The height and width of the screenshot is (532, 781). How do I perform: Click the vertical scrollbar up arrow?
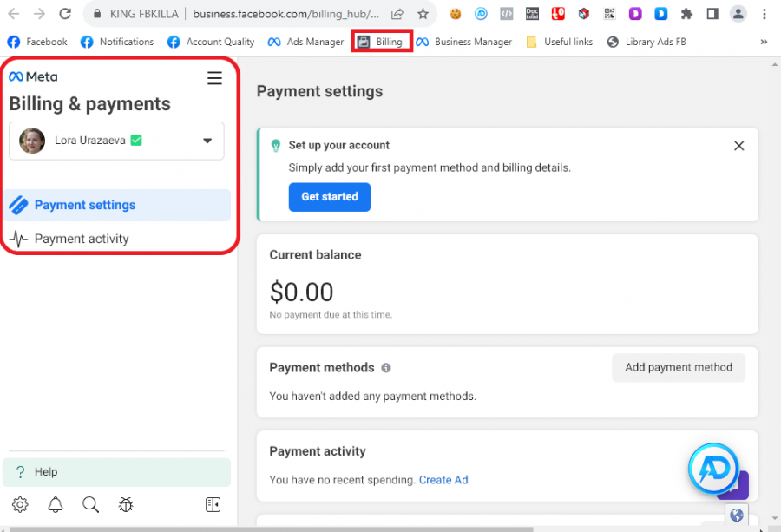coord(775,64)
